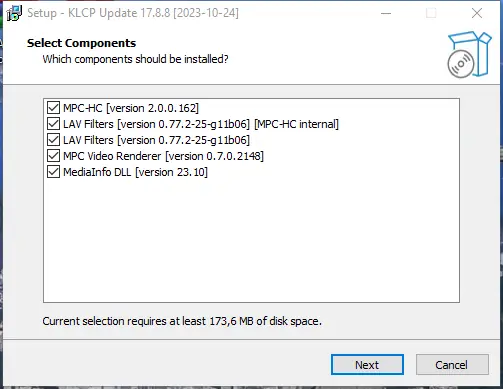The width and height of the screenshot is (503, 389).
Task: Click the Select Components heading
Action: [81, 43]
